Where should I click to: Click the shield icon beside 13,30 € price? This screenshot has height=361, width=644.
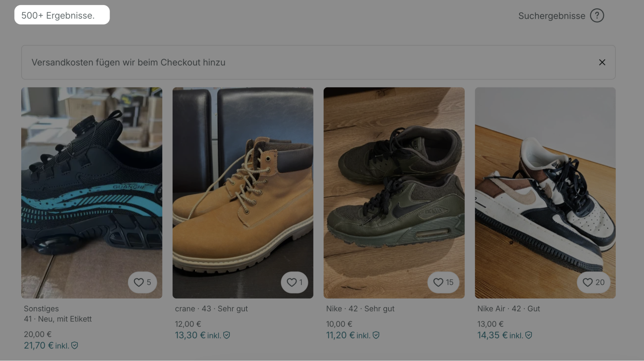pos(227,335)
